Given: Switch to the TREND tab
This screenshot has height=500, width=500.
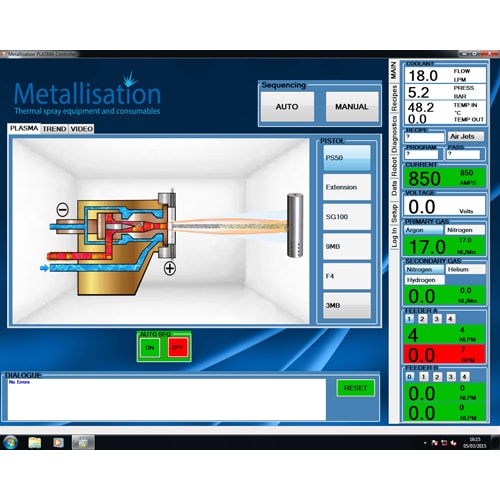Looking at the screenshot, I should point(54,129).
